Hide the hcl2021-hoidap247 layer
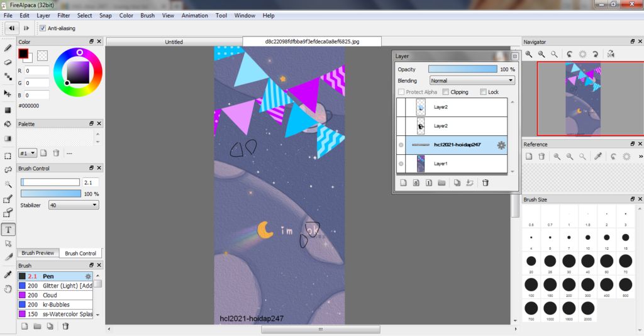 tap(401, 145)
